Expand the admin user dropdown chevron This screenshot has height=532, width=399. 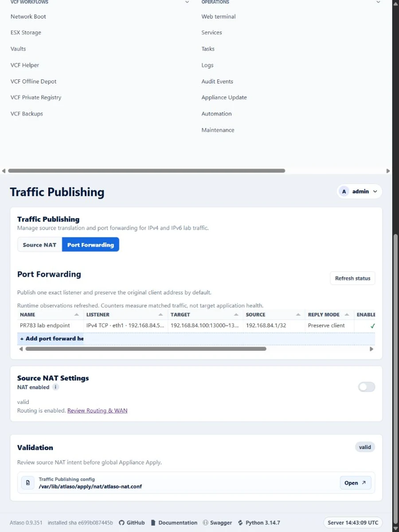(375, 192)
